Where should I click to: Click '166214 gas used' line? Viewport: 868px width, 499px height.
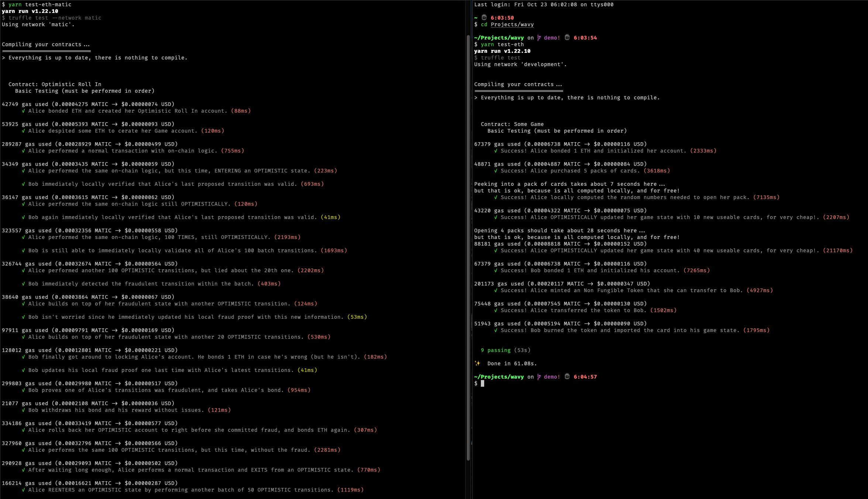tap(90, 483)
